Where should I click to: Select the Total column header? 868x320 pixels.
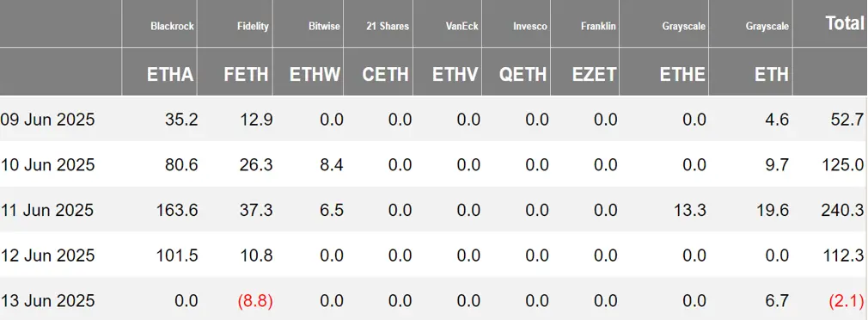click(845, 22)
